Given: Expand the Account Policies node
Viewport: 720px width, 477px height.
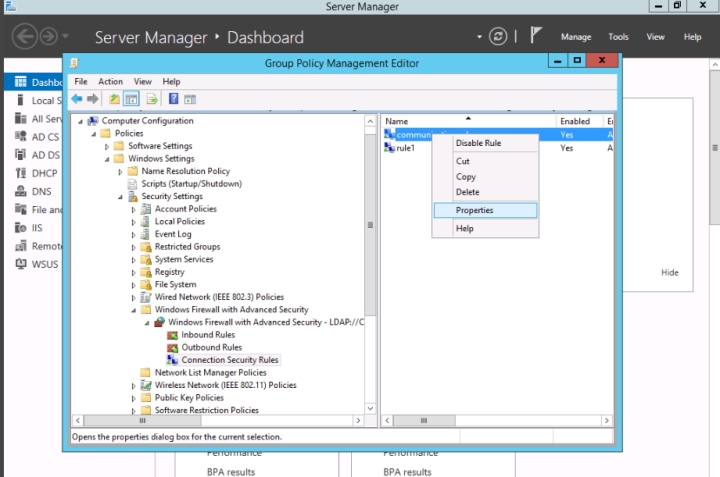Looking at the screenshot, I should 134,209.
